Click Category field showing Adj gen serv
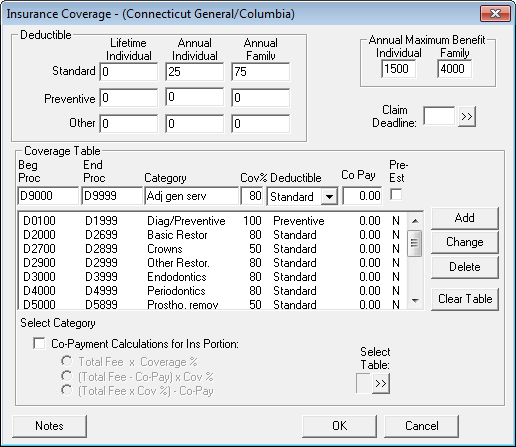The image size is (516, 447). click(192, 196)
